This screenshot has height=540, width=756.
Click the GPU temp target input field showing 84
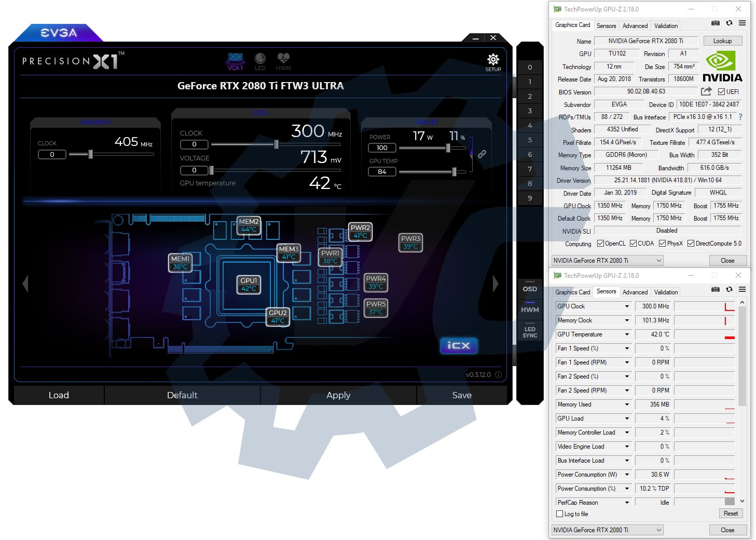coord(382,172)
